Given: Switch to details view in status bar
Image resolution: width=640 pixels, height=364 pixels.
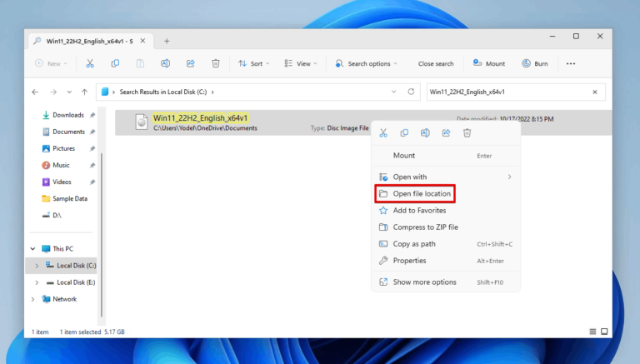Looking at the screenshot, I should coord(592,332).
